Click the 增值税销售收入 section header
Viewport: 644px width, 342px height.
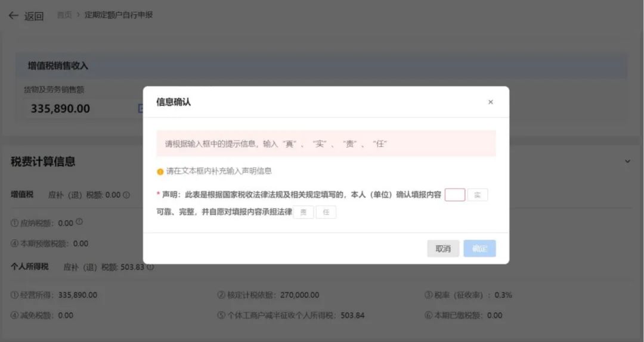[x=58, y=66]
